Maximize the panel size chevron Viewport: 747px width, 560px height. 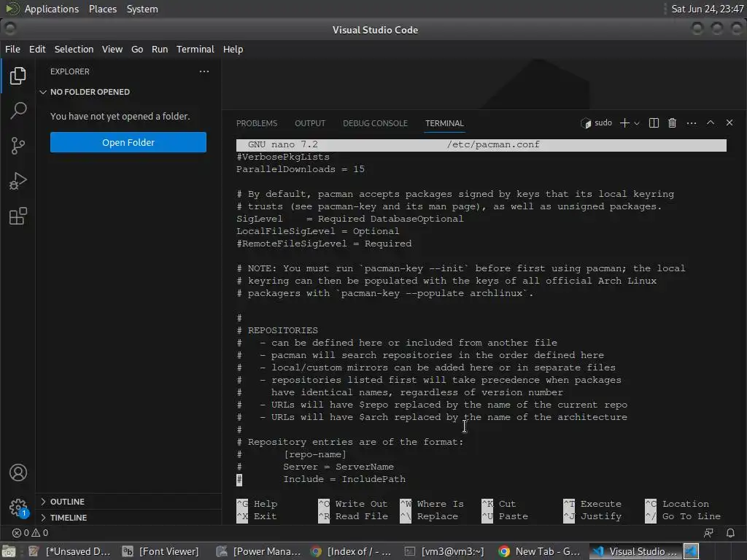[711, 122]
